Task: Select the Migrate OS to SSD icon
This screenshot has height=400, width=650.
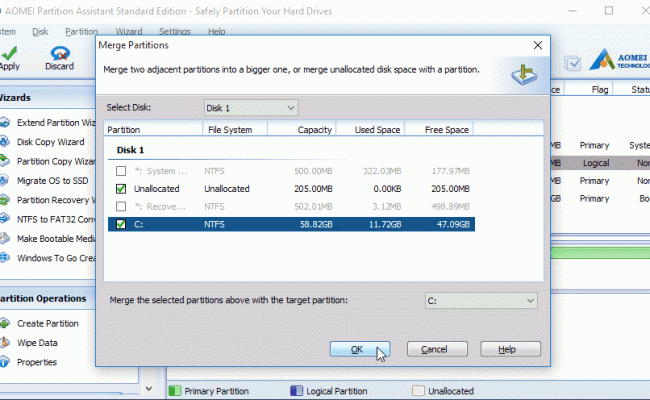Action: click(5, 180)
